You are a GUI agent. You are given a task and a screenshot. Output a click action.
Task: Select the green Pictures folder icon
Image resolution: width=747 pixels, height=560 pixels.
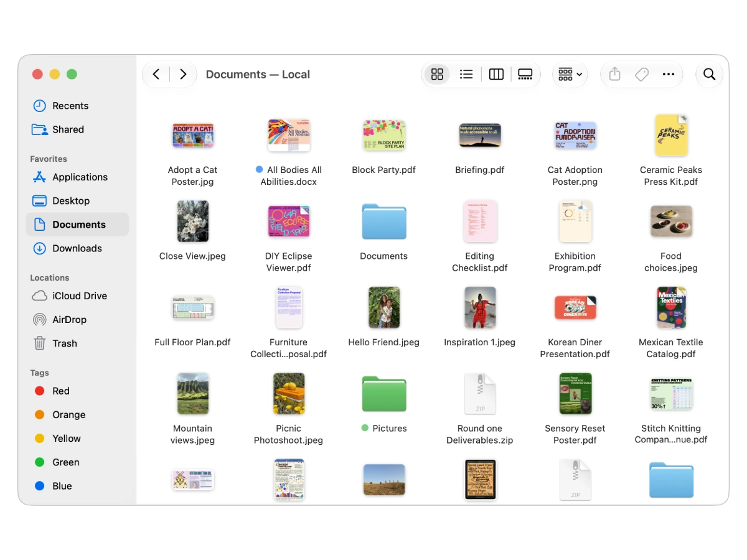pos(384,394)
